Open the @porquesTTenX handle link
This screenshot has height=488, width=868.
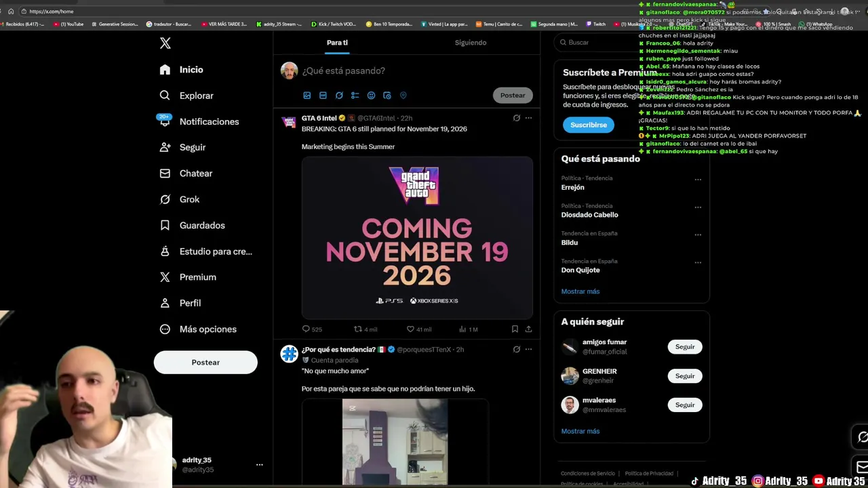point(424,350)
